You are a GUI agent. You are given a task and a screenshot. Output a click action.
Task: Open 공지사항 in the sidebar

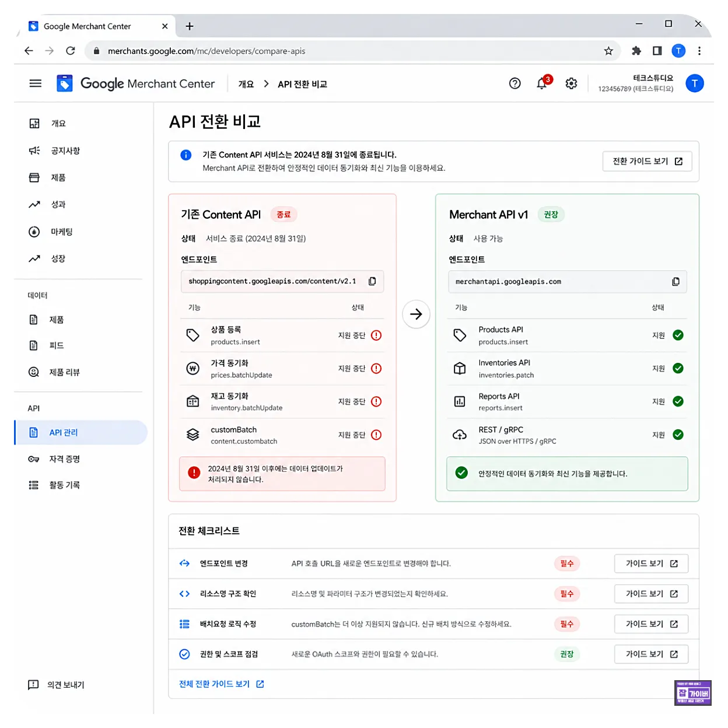(80, 150)
